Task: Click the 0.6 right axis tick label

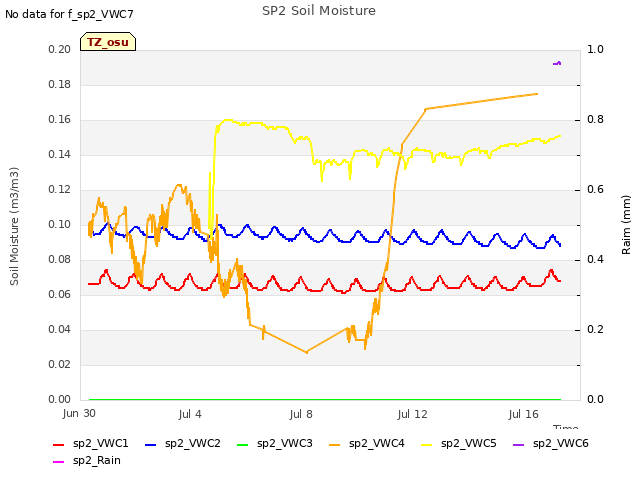Action: (595, 189)
